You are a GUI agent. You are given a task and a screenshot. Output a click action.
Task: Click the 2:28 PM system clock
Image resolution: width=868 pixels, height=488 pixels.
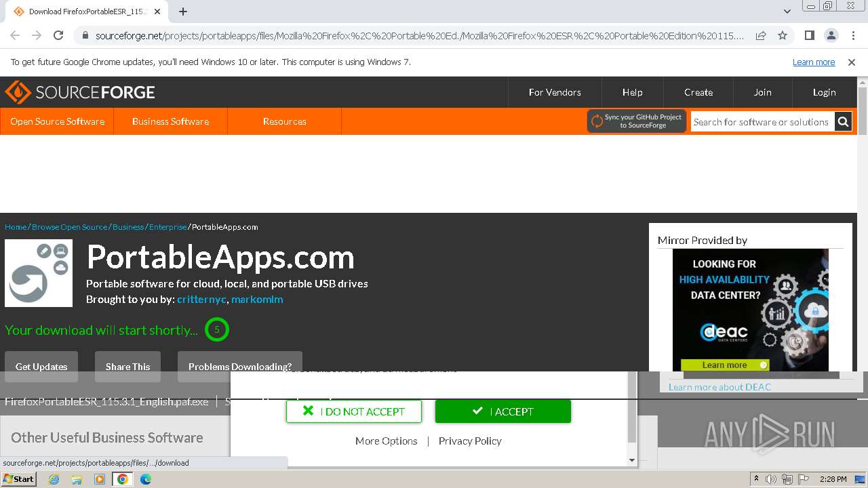(x=833, y=479)
